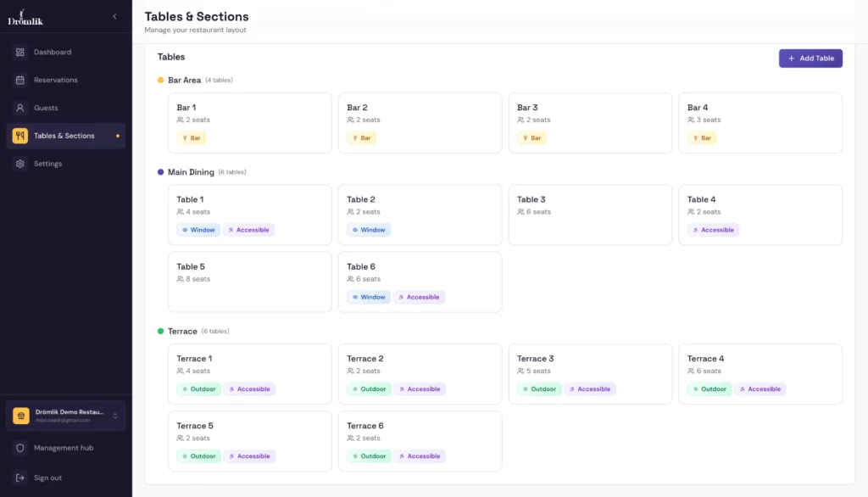Open the Bar 3 table card

(590, 123)
